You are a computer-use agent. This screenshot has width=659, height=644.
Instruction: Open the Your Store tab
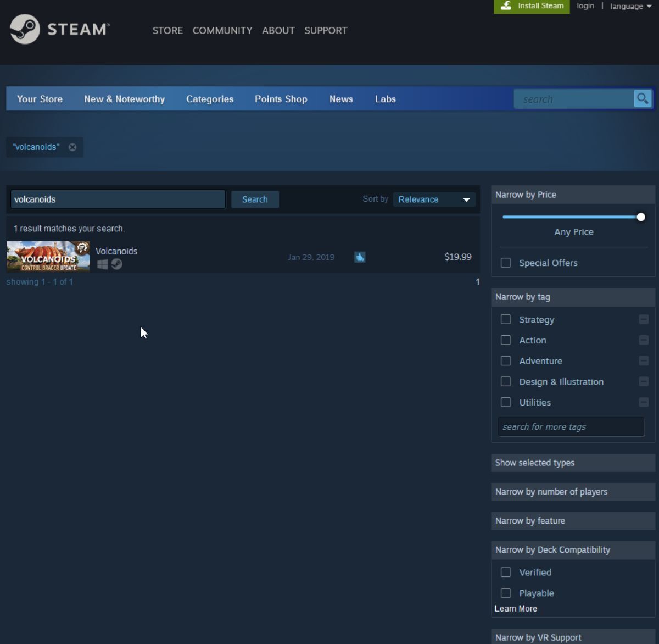click(x=40, y=99)
